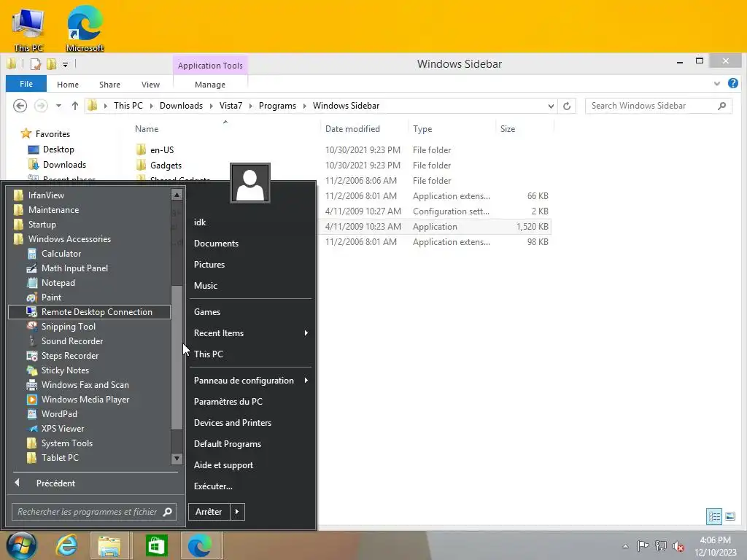Go back with Précédent
Viewport: 747px width, 560px height.
pos(55,483)
